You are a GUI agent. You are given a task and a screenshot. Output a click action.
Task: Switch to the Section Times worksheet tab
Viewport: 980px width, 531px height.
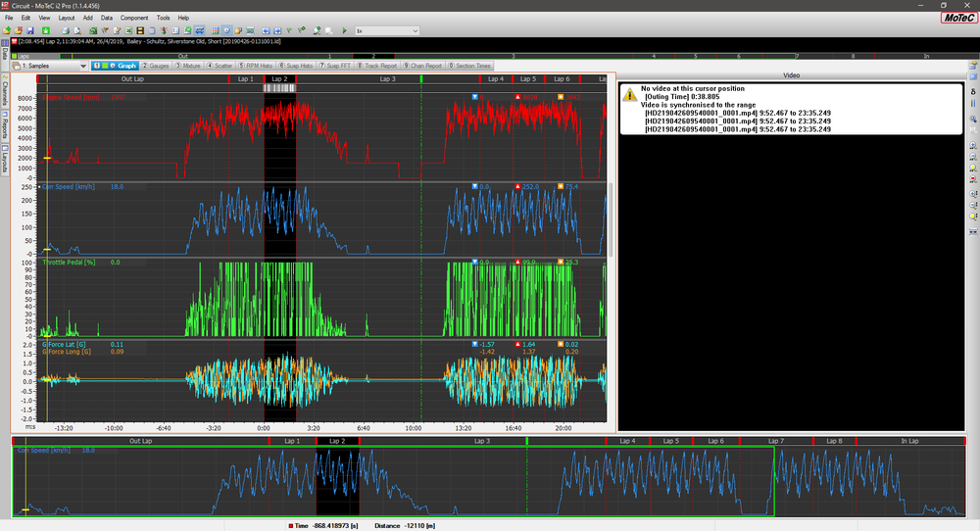470,66
